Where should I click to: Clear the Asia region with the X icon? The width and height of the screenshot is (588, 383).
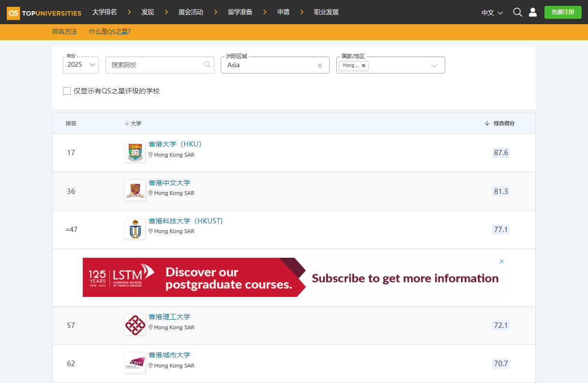(319, 65)
